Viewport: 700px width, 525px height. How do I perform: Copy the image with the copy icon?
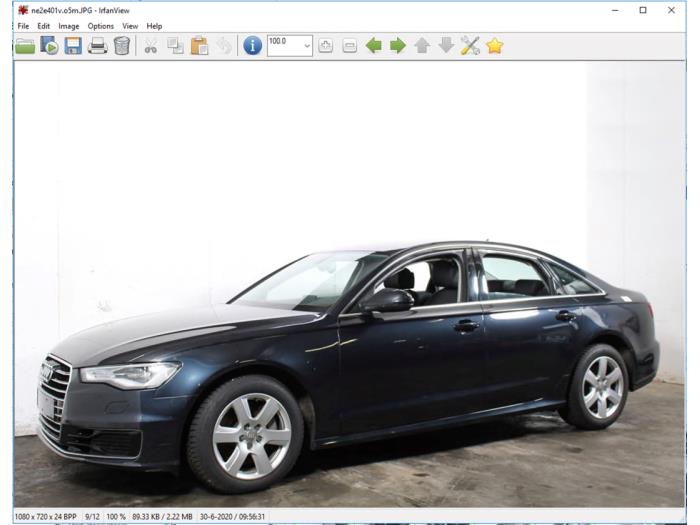pos(175,46)
